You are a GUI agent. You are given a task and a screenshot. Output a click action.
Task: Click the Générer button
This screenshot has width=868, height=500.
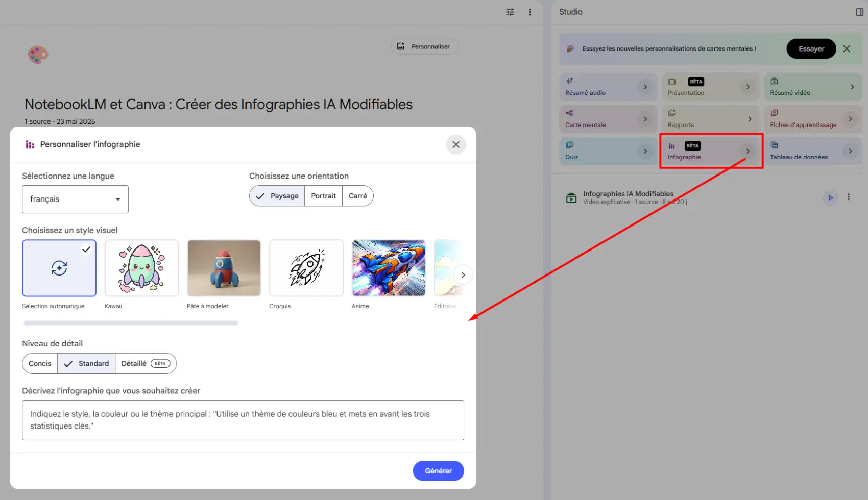pyautogui.click(x=438, y=471)
